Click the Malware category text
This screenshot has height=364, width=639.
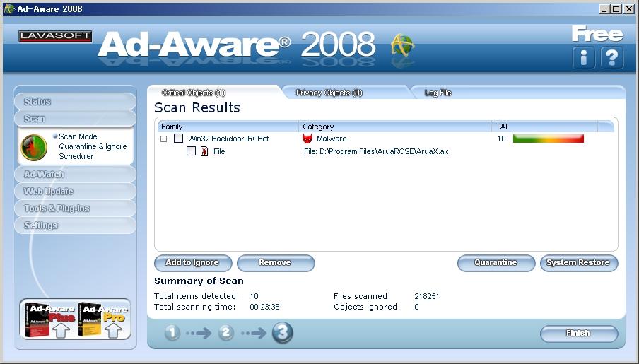(x=332, y=139)
